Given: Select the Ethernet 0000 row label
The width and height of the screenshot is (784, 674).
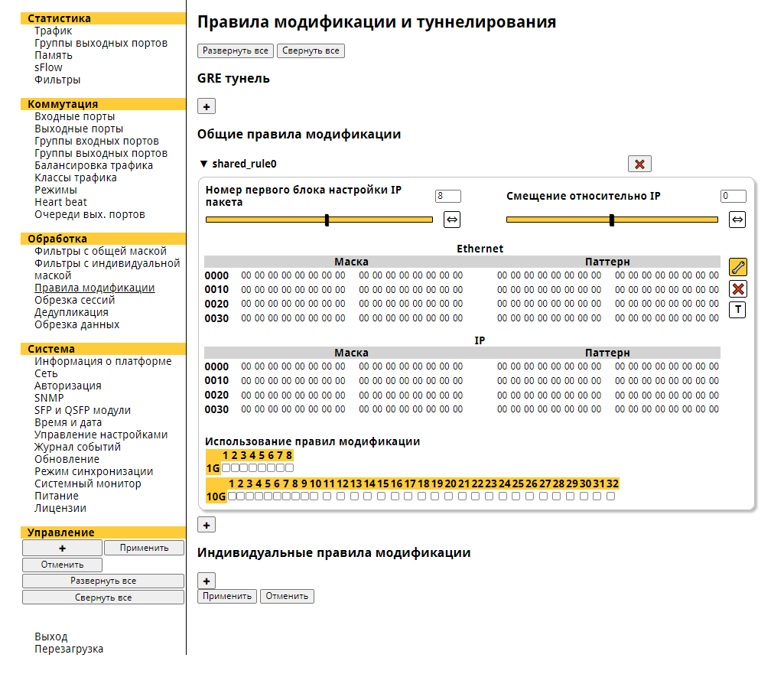Looking at the screenshot, I should (x=216, y=275).
